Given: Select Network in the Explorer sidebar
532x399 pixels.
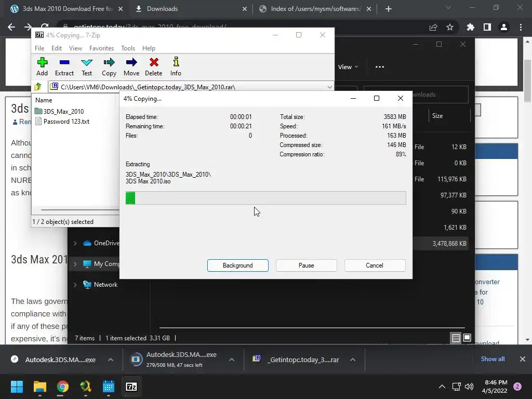Looking at the screenshot, I should click(105, 285).
